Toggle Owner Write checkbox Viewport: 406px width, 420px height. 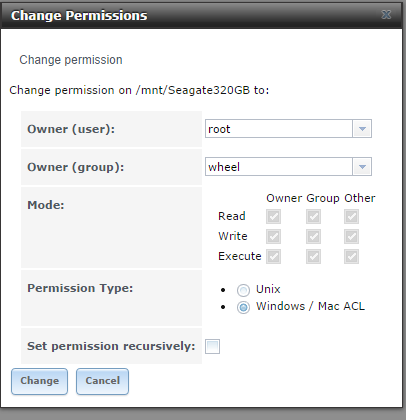point(273,237)
